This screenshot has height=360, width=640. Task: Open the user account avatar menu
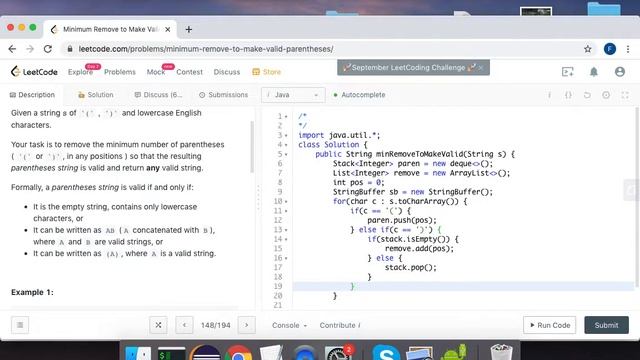click(x=620, y=72)
